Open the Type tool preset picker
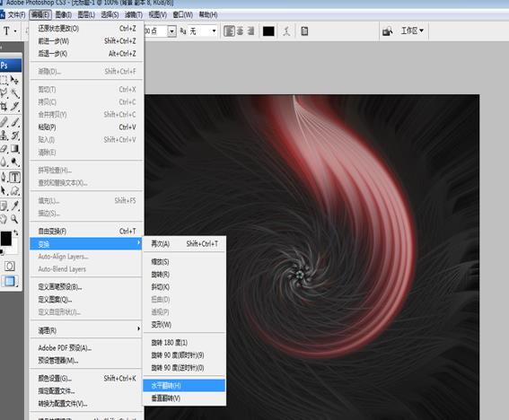This screenshot has height=420, width=509. [x=9, y=31]
